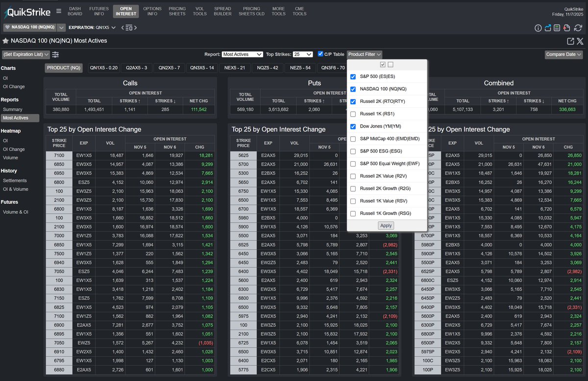Image resolution: width=588 pixels, height=381 pixels.
Task: Open the (Set Expiration List) dropdown
Action: click(x=26, y=54)
